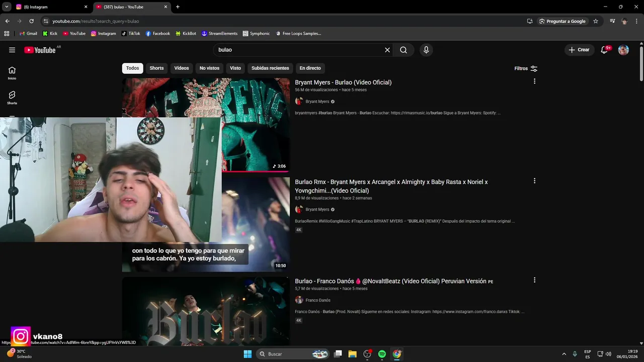Open Chrome three-dot menu
The height and width of the screenshot is (362, 644).
coord(637,21)
